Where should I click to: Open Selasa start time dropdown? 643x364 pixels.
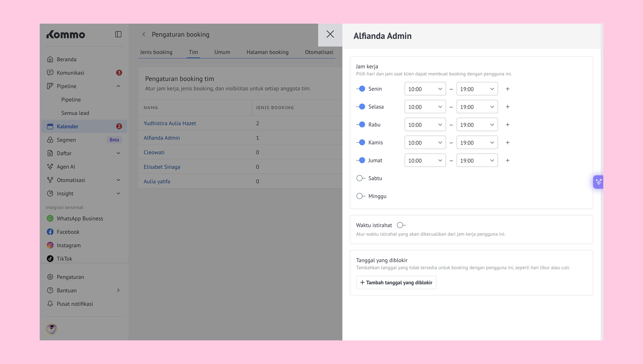click(x=425, y=107)
